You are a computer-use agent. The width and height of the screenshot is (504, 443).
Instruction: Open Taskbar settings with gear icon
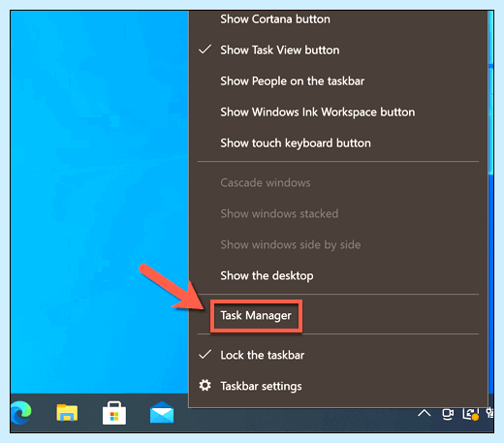coord(338,386)
